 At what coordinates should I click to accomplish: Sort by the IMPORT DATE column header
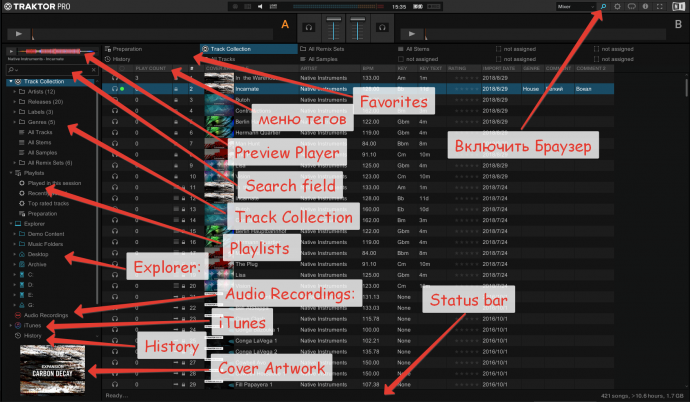501,69
